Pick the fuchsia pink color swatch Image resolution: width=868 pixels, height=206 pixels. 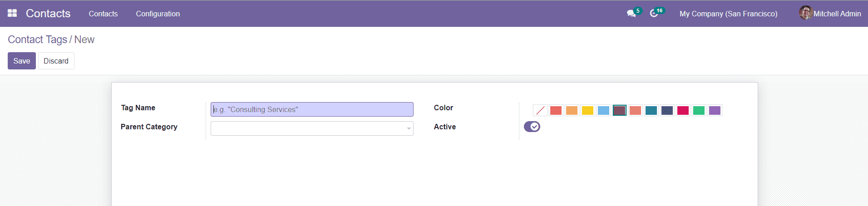[683, 110]
